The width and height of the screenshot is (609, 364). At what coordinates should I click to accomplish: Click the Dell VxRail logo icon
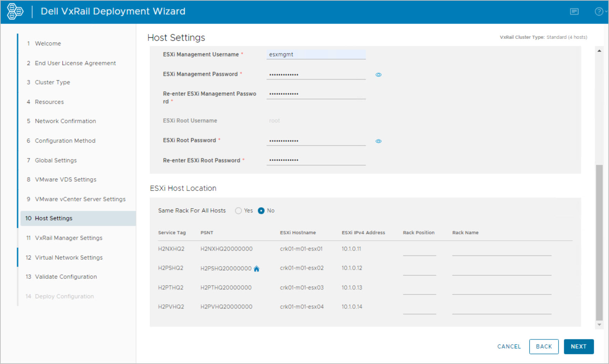click(15, 11)
